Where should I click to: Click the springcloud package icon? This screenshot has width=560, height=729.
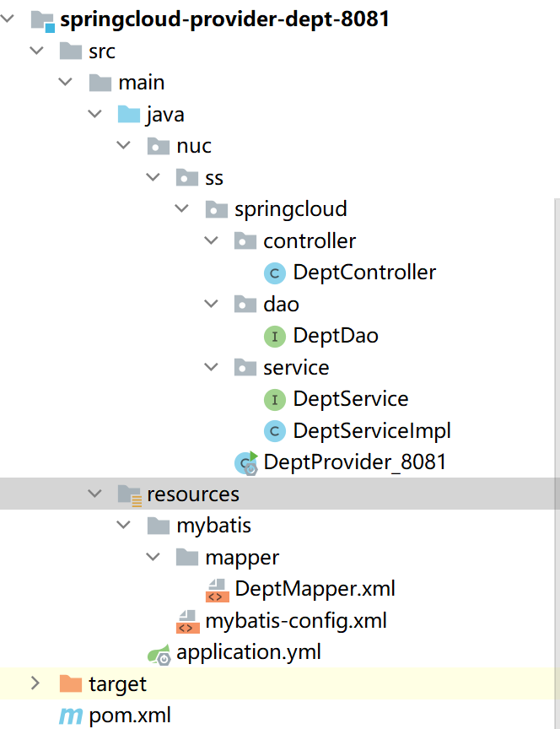click(217, 208)
